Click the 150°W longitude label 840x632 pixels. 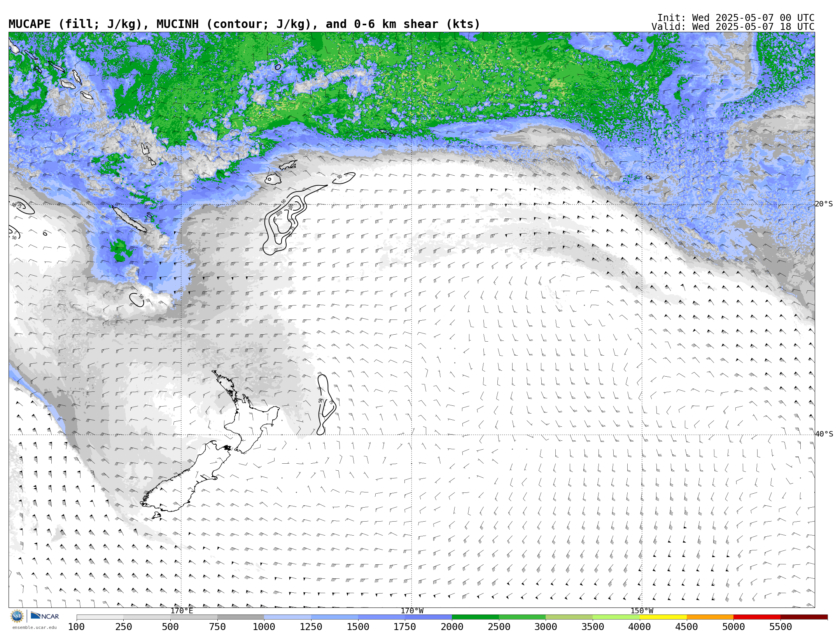[642, 611]
